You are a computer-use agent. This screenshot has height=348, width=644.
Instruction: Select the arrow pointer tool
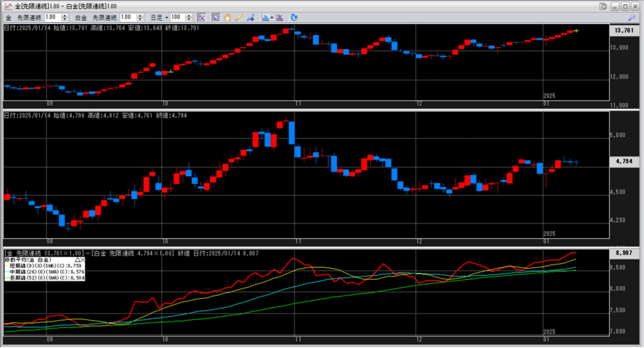[x=216, y=18]
